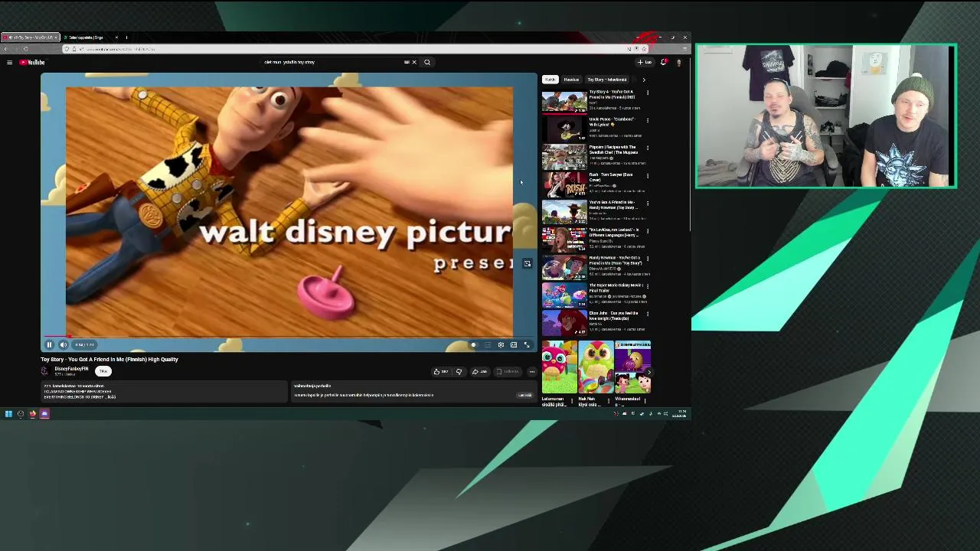
Task: Open the purple taskbar app icon
Action: (44, 414)
